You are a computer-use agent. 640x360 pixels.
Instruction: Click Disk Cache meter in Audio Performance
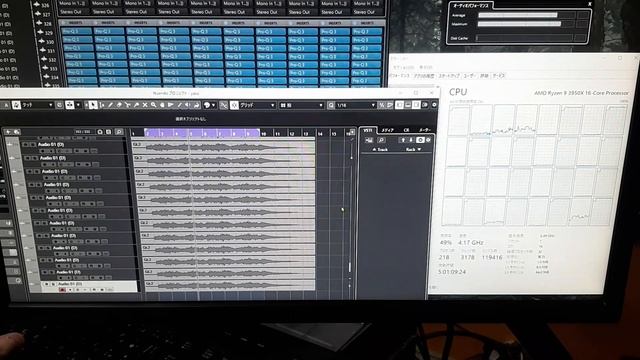(x=524, y=38)
